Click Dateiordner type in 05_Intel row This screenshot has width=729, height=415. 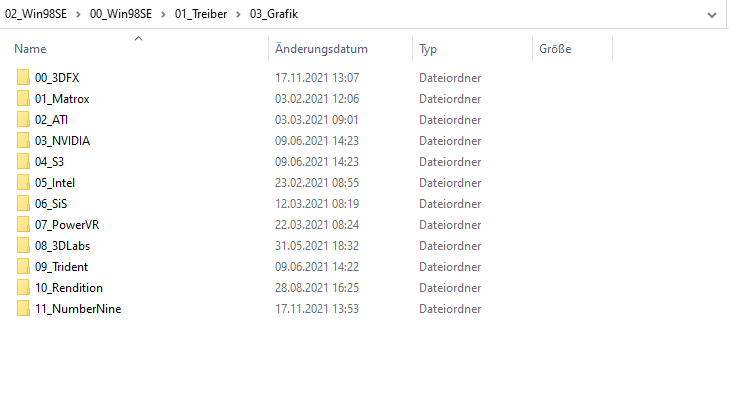pos(450,183)
